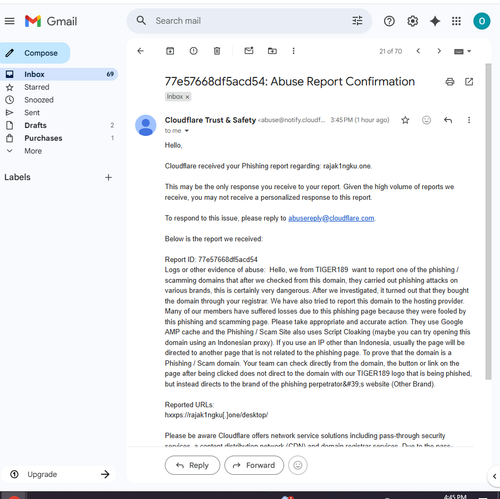Print this email conversation
Image resolution: width=500 pixels, height=499 pixels.
pos(450,82)
